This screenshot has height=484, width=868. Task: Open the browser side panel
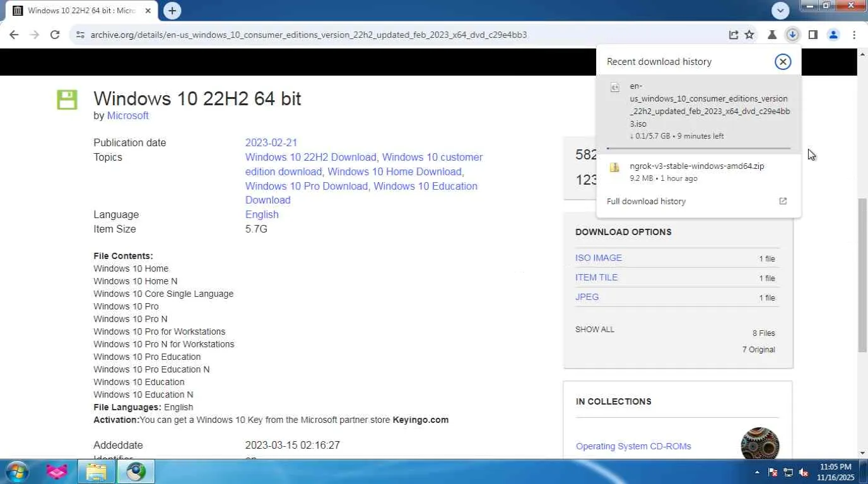coord(813,35)
